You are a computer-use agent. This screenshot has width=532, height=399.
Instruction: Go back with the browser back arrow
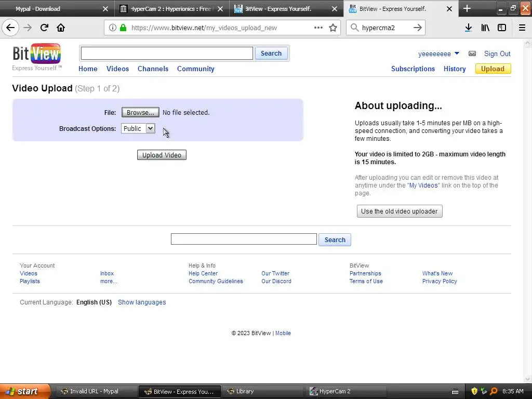10,28
